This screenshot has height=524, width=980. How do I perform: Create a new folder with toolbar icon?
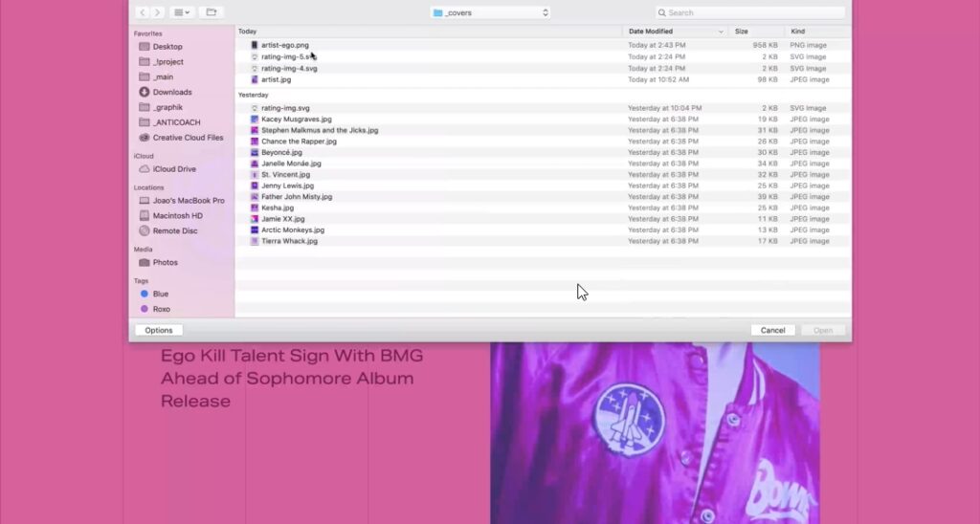[x=212, y=12]
